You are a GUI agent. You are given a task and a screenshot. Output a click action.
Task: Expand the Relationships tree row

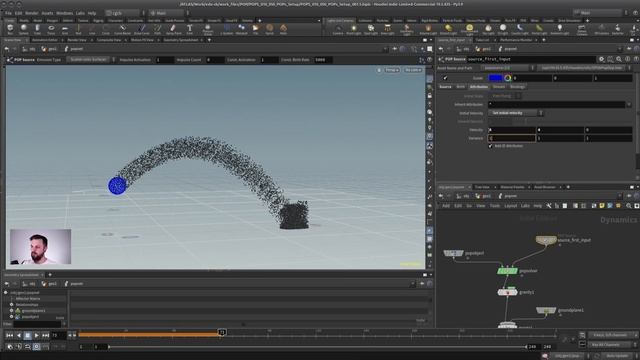12,304
